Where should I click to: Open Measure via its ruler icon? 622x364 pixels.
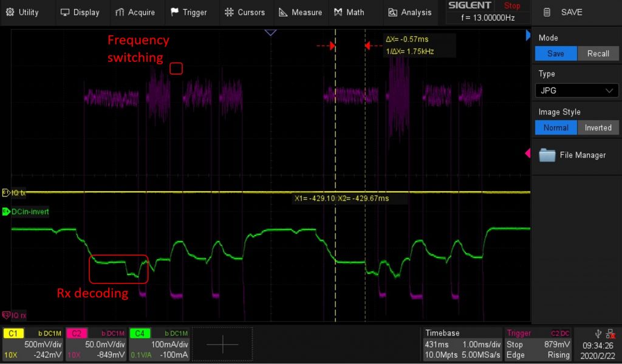pyautogui.click(x=283, y=12)
